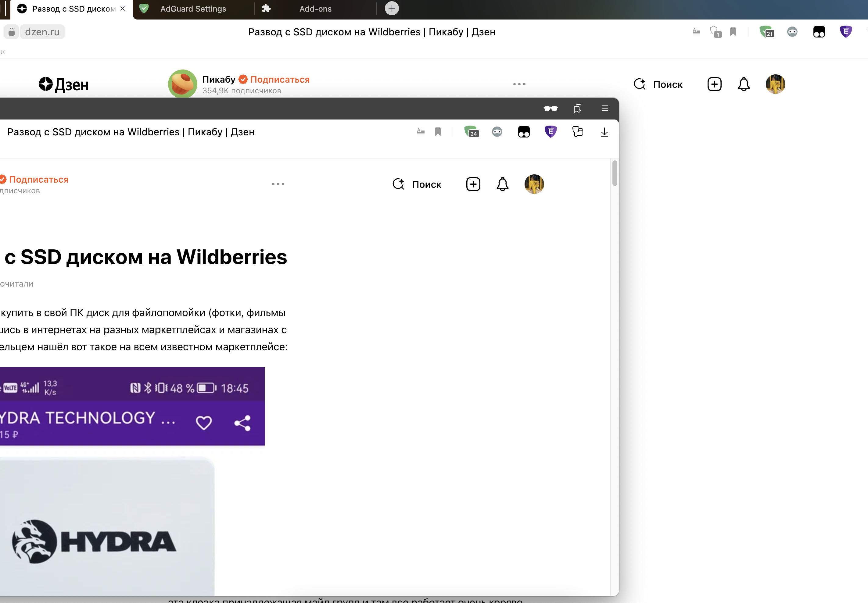Open the purple Emsisoft shield extension
This screenshot has height=603, width=868.
click(x=550, y=132)
